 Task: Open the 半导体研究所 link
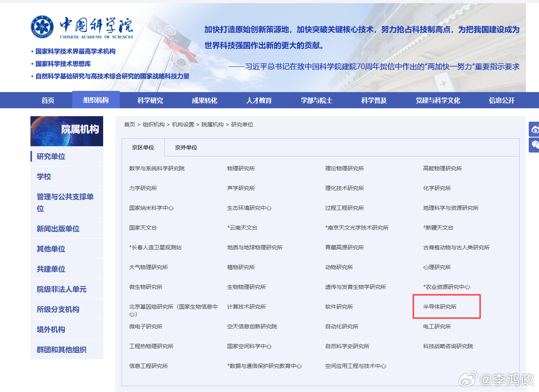tap(440, 307)
